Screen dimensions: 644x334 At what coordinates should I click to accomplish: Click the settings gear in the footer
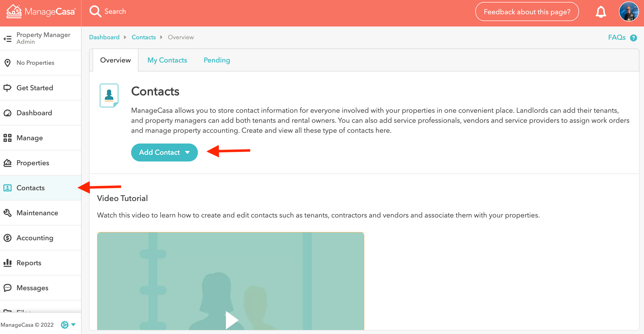coord(65,324)
